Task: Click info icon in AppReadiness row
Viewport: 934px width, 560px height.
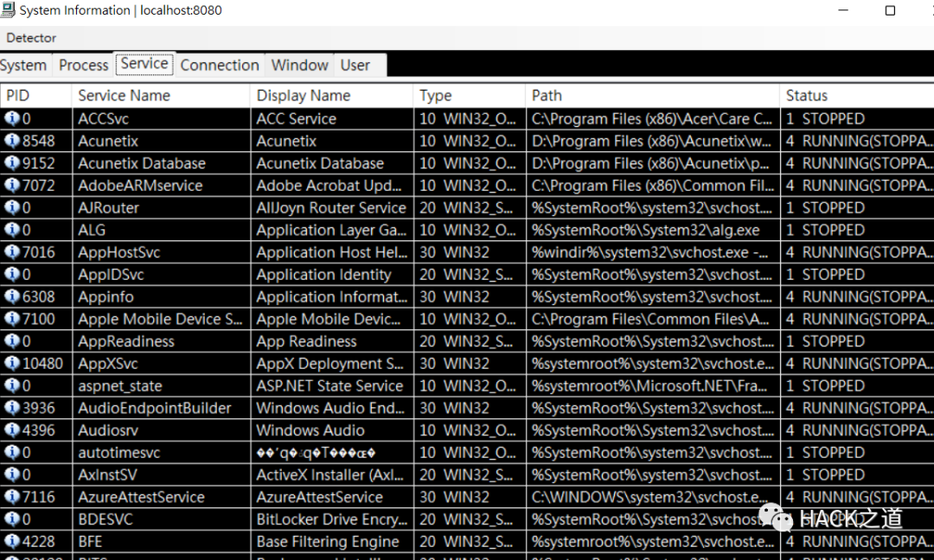Action: coord(12,341)
